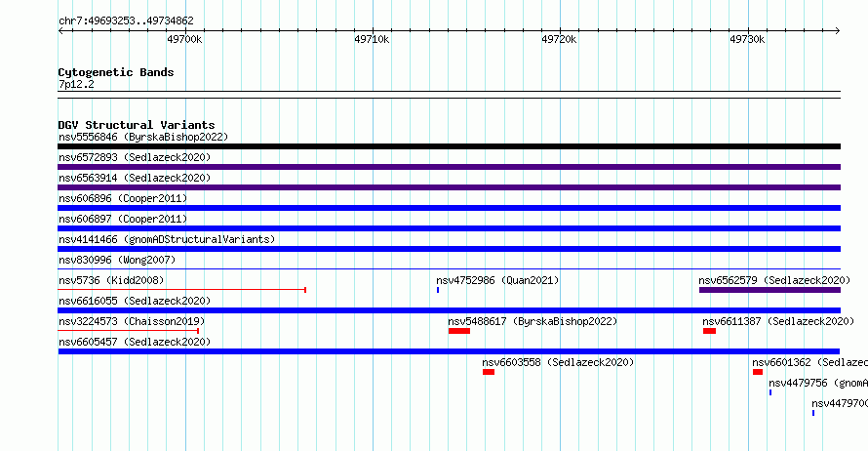Click the left arrow of the ruler
The height and width of the screenshot is (451, 868).
60,31
